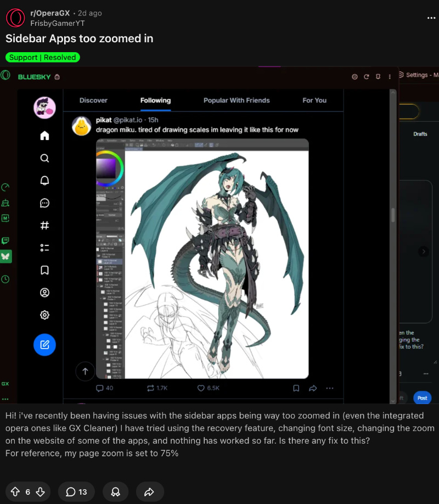Open more options on pikat's post
The image size is (439, 504).
(x=330, y=388)
